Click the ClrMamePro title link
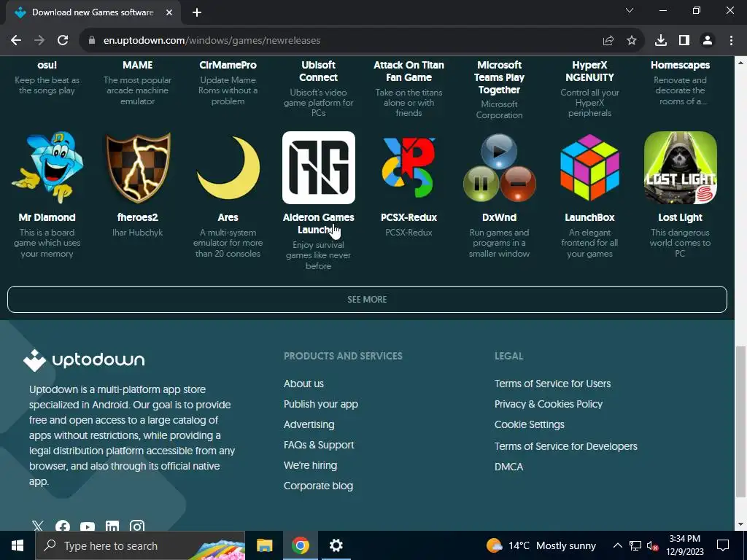This screenshot has width=747, height=560. (x=228, y=65)
